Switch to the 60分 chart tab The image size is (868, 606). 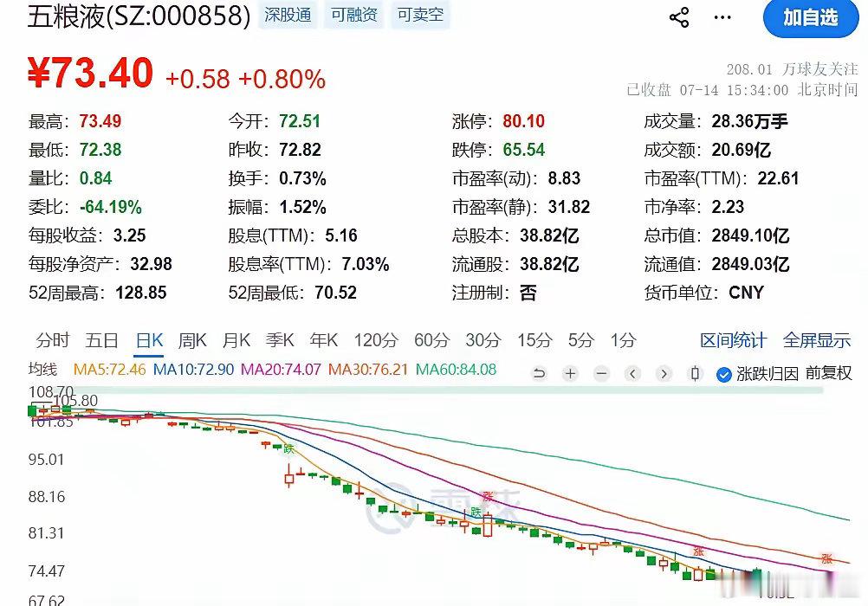[x=431, y=340]
